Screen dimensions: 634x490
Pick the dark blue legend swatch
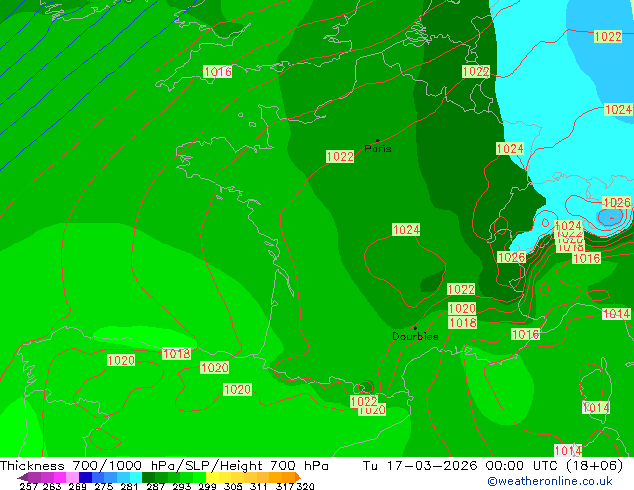point(85,477)
